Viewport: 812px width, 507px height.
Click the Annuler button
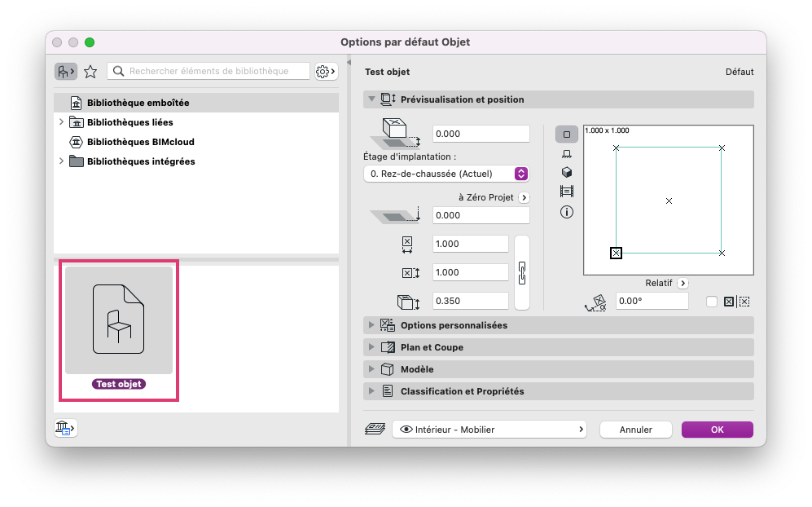click(636, 430)
